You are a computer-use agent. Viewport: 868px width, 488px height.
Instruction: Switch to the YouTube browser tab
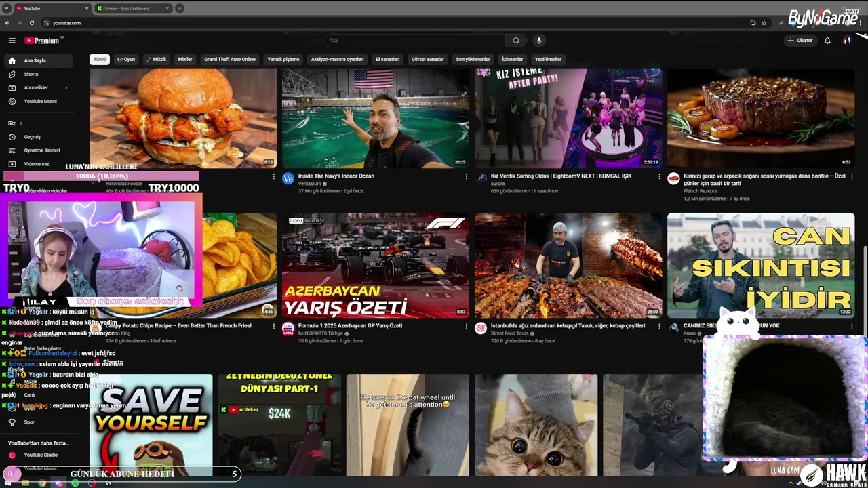tap(52, 8)
